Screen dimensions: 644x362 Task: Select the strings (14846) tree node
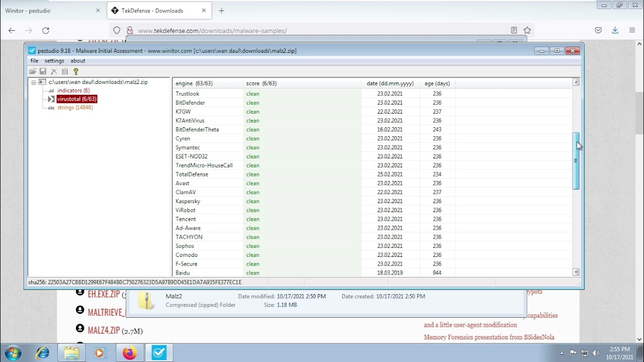(x=75, y=108)
